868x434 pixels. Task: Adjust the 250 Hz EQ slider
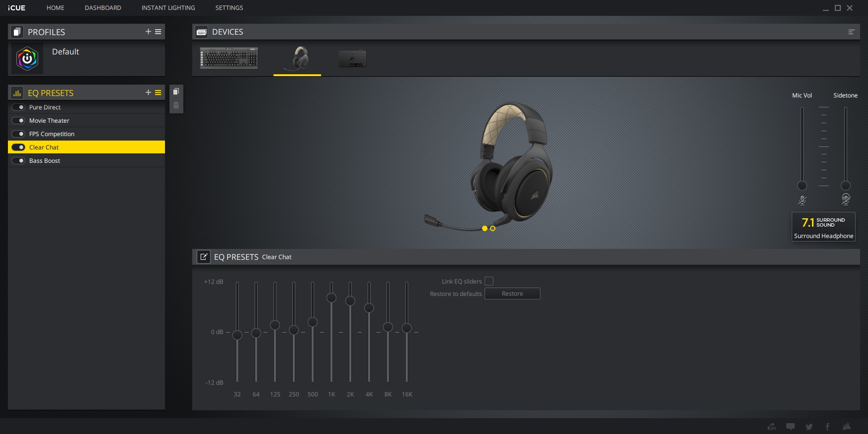294,330
